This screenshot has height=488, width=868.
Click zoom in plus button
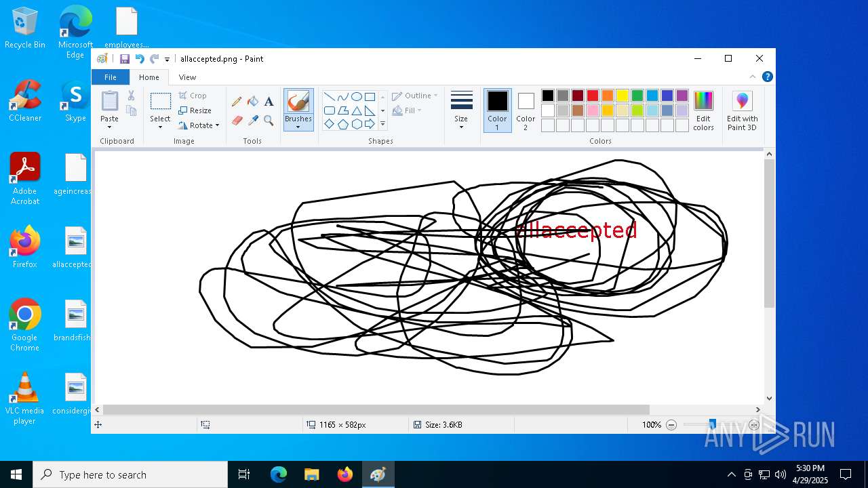[753, 425]
